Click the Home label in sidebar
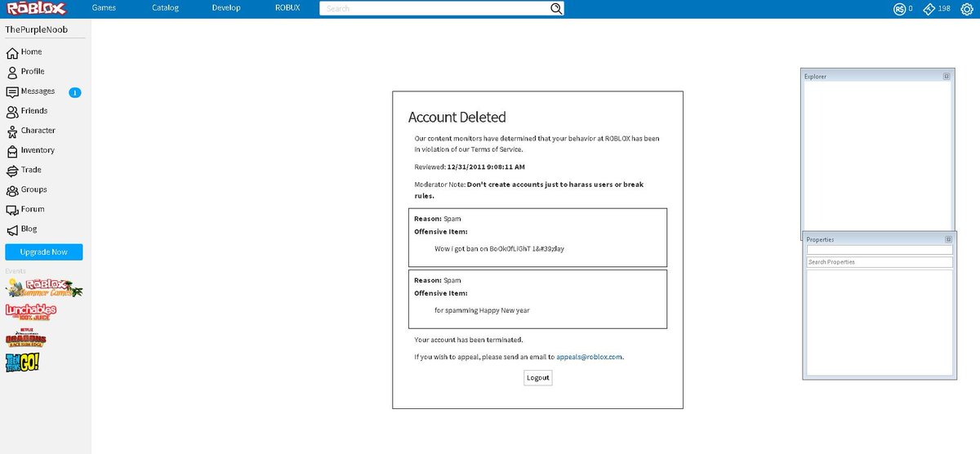Screen dimensions: 980x454 coord(31,51)
